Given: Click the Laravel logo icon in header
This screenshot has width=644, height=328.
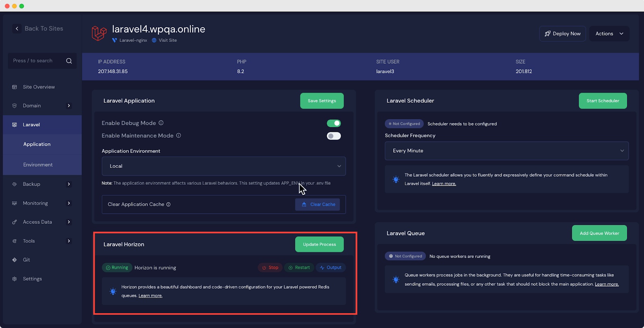Looking at the screenshot, I should (99, 33).
